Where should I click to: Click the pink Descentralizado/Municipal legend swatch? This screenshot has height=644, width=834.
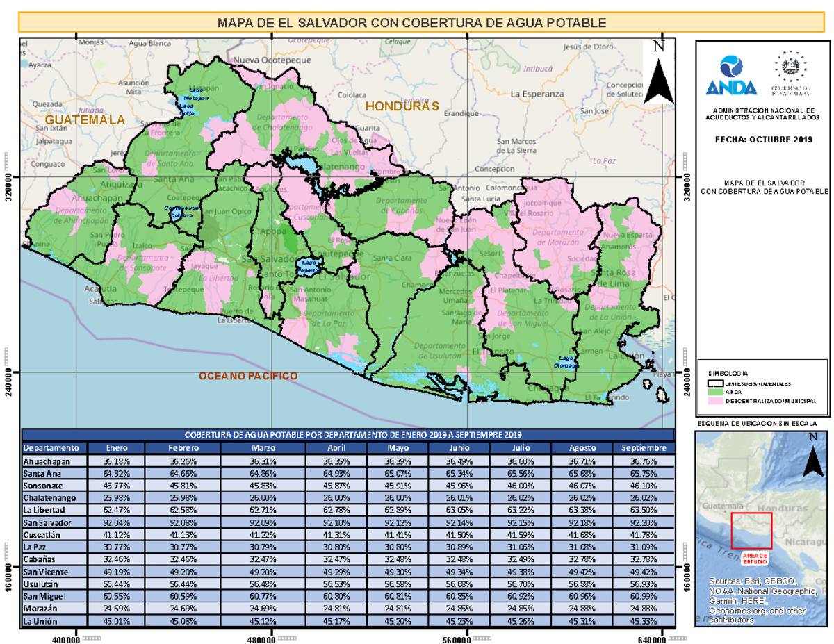tap(715, 401)
